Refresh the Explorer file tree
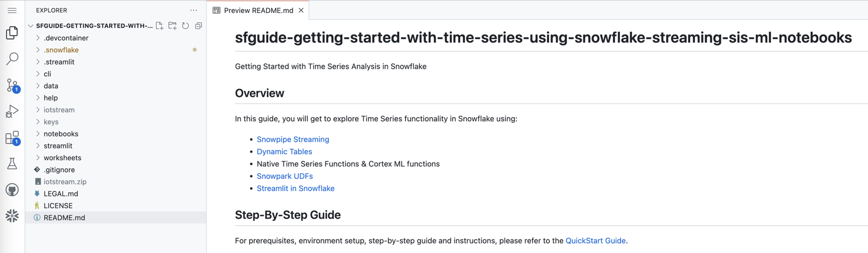 185,26
